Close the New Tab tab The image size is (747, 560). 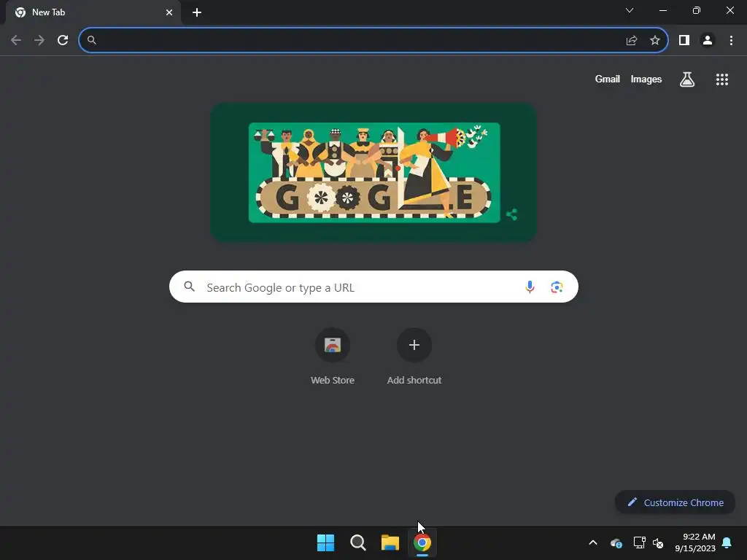[x=169, y=12]
